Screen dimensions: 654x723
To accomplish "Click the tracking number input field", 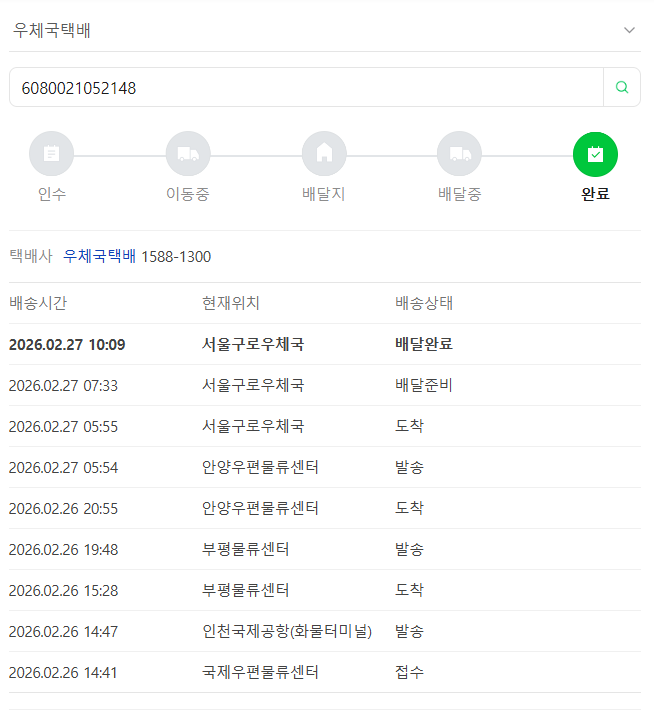I will [306, 88].
